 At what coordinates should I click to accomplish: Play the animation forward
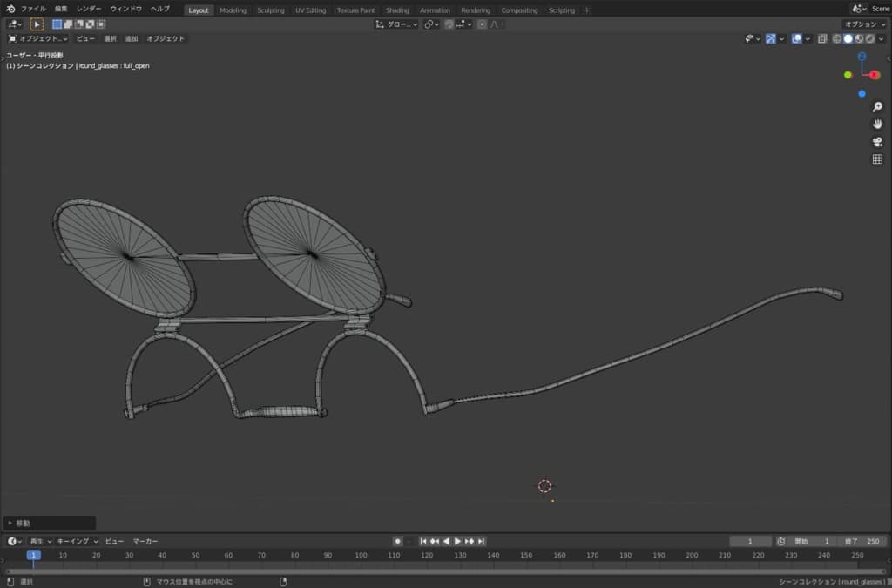(457, 541)
